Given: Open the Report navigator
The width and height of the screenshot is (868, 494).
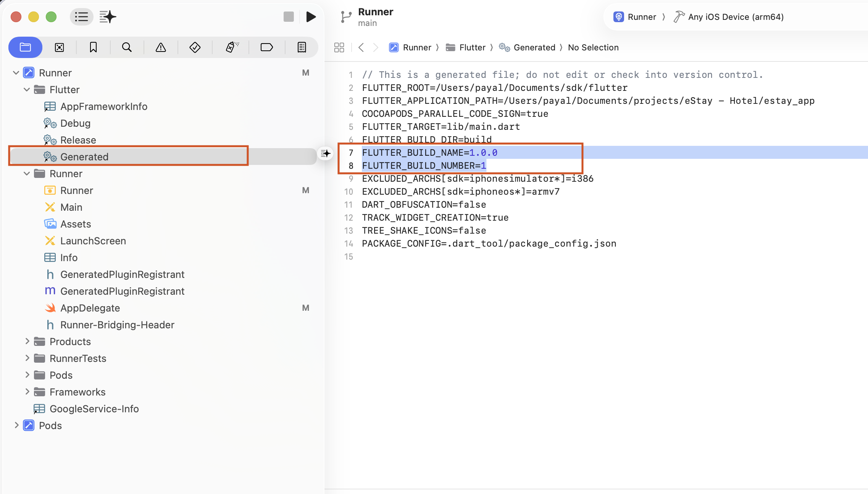Looking at the screenshot, I should pyautogui.click(x=302, y=47).
